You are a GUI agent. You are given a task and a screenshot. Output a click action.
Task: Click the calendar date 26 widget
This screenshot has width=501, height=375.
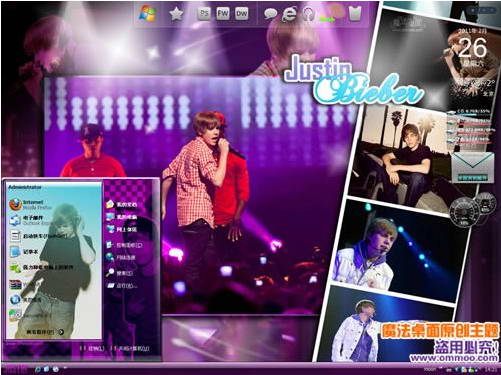(x=472, y=48)
